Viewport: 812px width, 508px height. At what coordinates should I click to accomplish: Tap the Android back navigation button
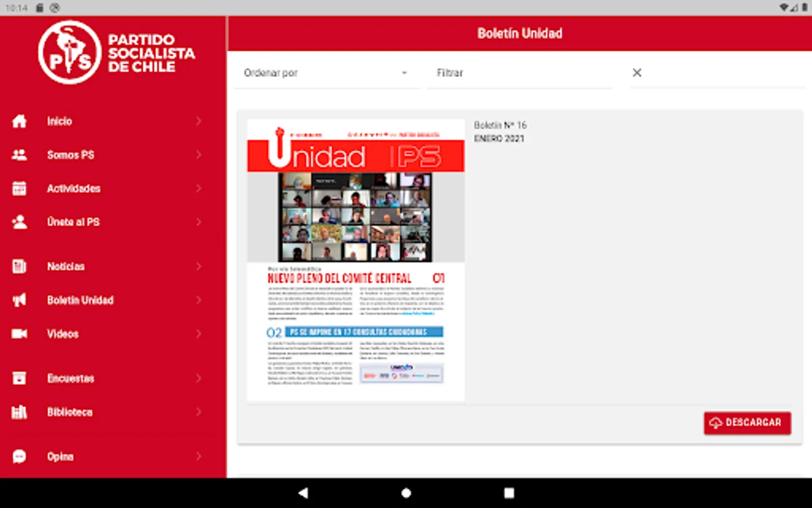(x=303, y=493)
